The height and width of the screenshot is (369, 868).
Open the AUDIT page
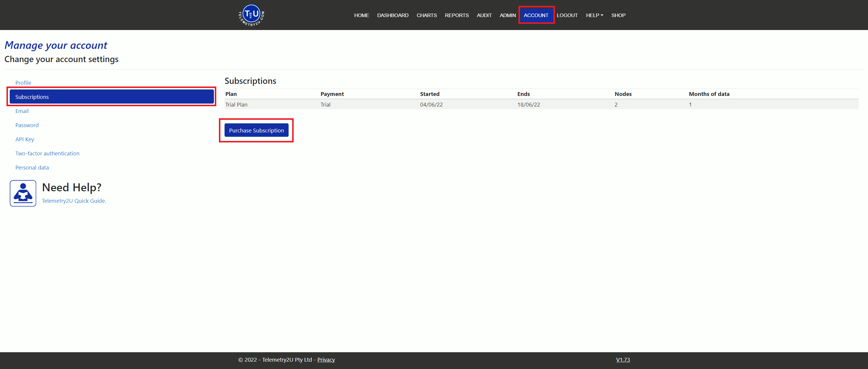click(x=484, y=15)
